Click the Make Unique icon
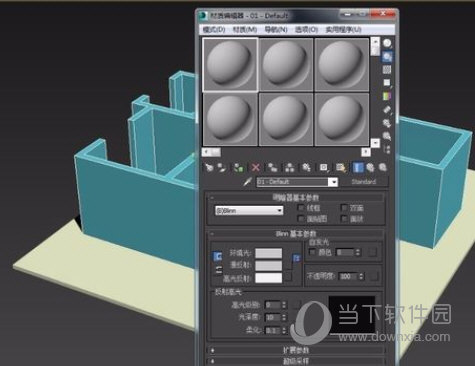 tap(290, 167)
